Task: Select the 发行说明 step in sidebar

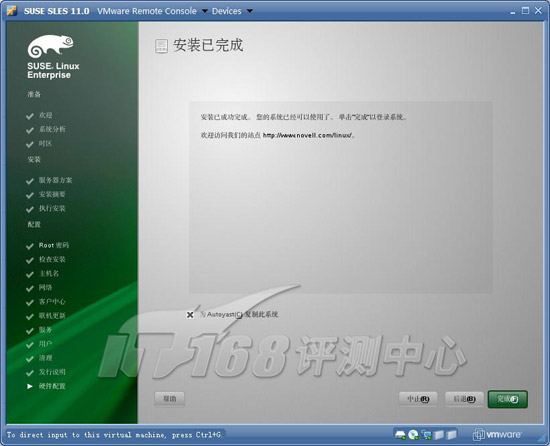Action: pyautogui.click(x=52, y=372)
